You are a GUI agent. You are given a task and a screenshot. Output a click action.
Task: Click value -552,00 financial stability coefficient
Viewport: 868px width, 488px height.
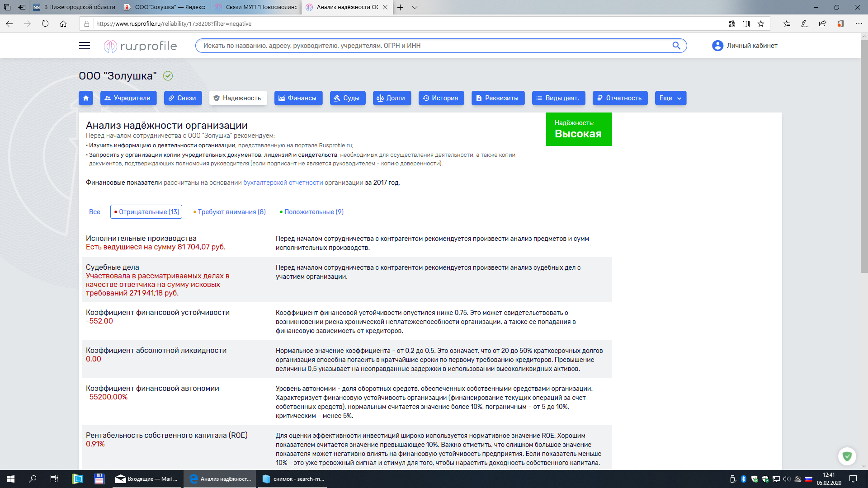click(99, 321)
